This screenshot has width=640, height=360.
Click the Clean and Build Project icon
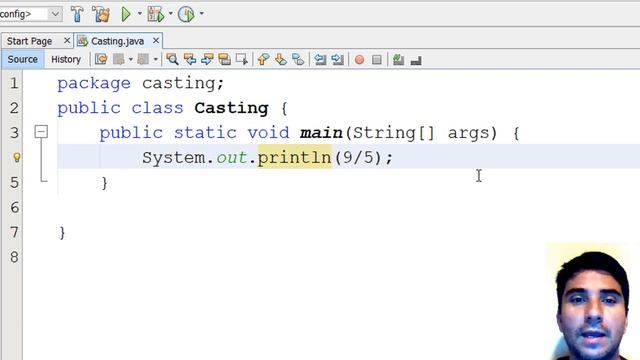pos(101,14)
